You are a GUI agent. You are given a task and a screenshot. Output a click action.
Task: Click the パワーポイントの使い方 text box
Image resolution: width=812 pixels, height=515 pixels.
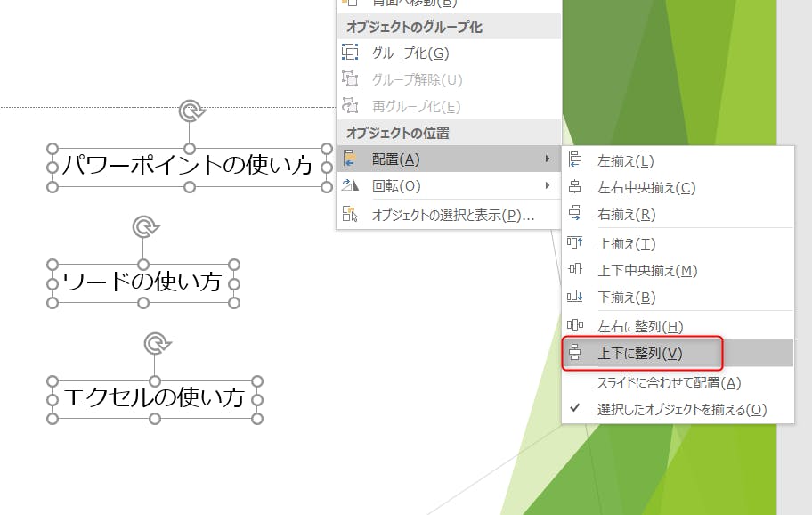[x=188, y=166]
